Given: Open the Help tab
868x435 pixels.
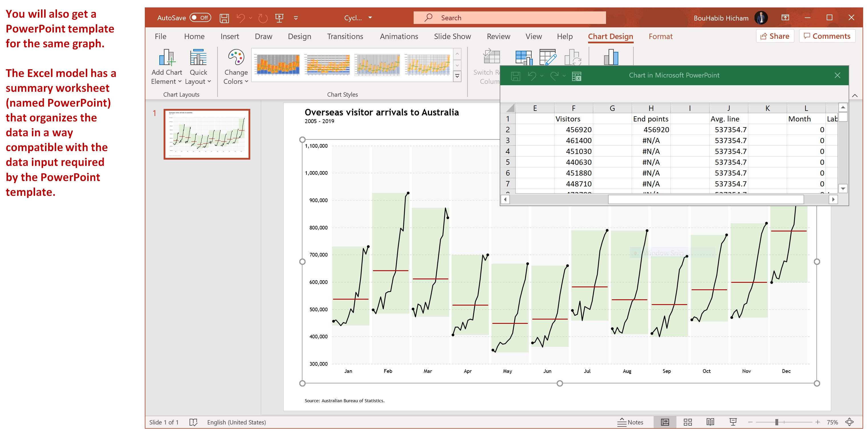Looking at the screenshot, I should 565,36.
